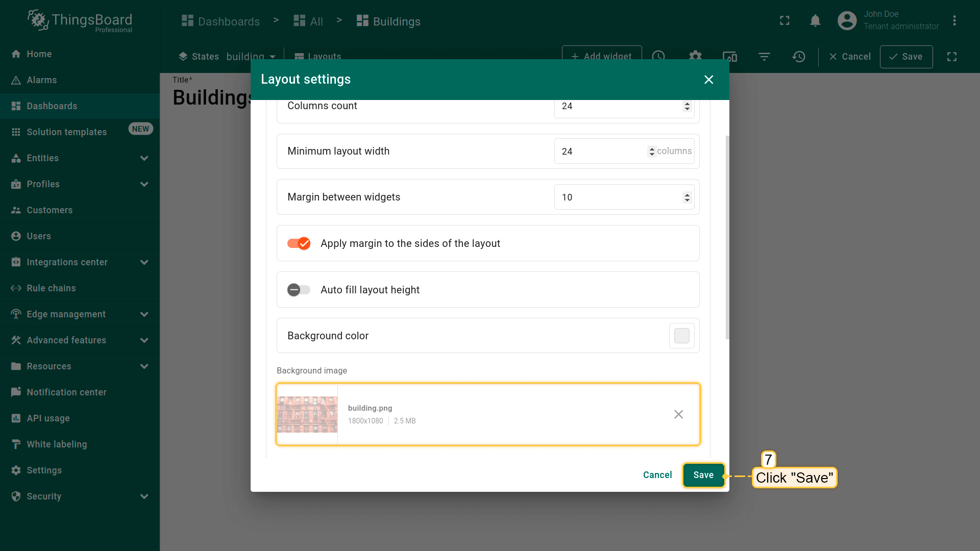Expand the Entities sidebar section
The image size is (980, 551).
click(x=144, y=158)
